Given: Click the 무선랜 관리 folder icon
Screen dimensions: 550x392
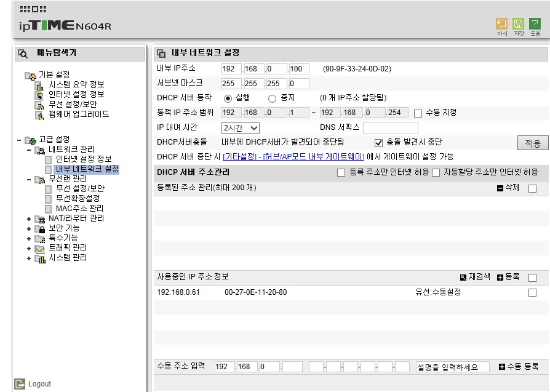Looking at the screenshot, I should point(40,180).
